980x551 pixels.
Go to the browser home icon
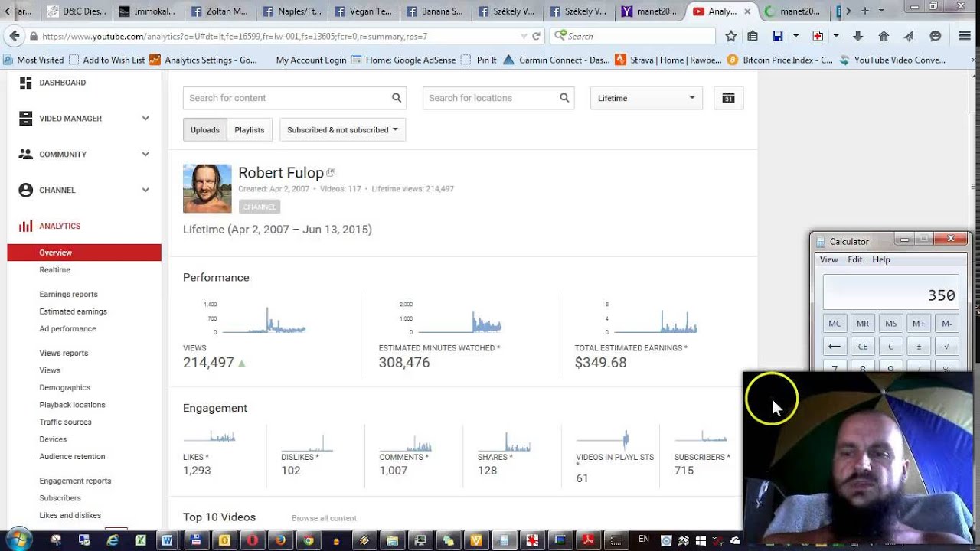(884, 36)
